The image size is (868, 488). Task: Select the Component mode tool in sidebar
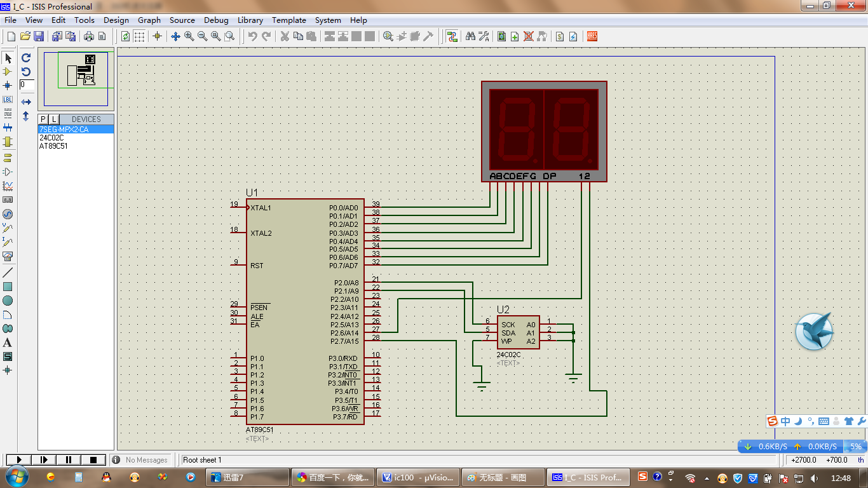(8, 72)
